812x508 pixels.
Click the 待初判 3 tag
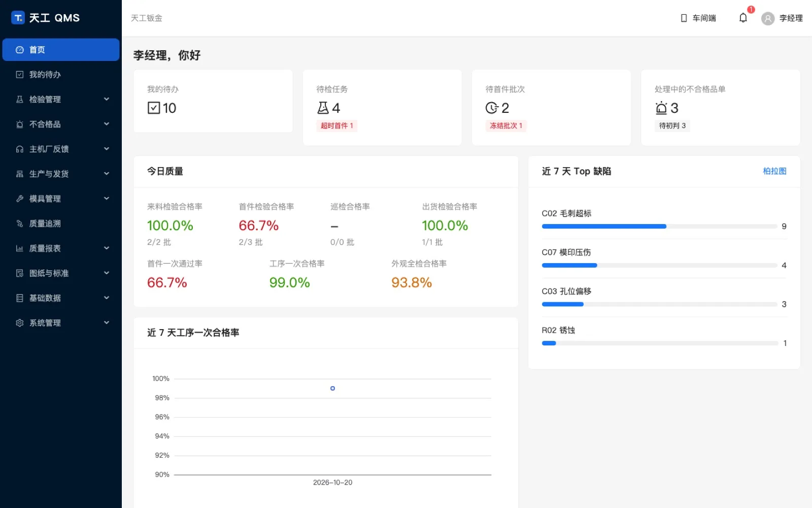(x=672, y=126)
